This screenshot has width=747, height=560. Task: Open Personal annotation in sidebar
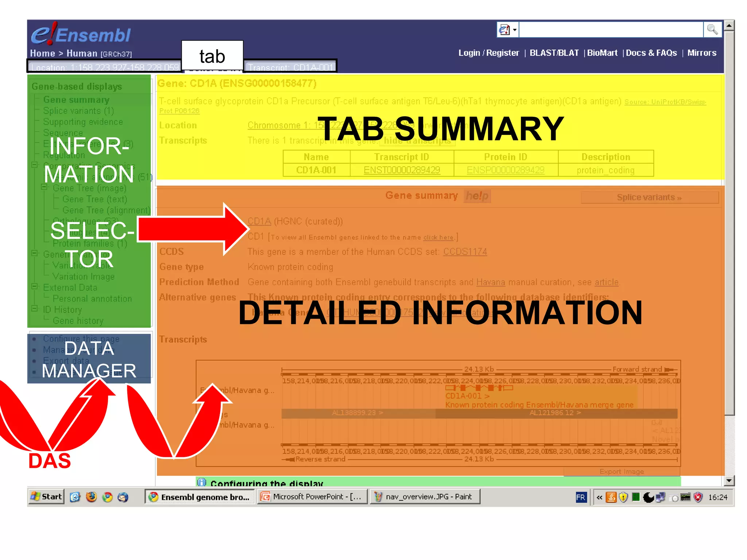[x=92, y=298]
